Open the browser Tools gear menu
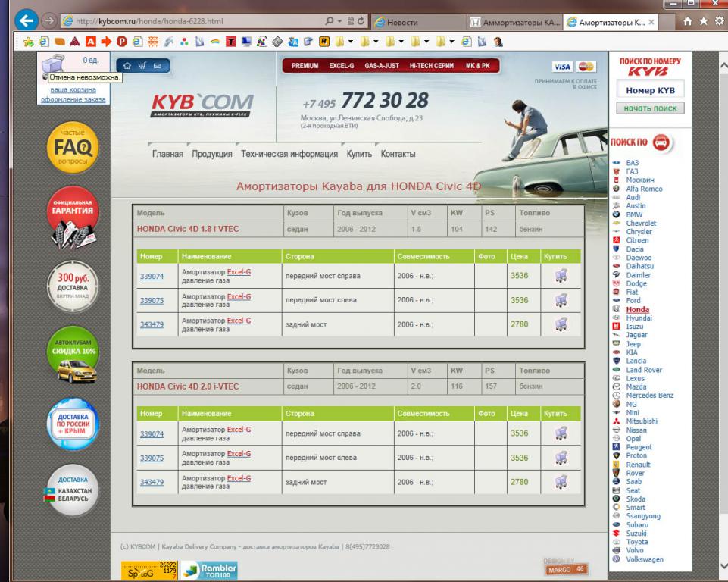728x582 pixels. coord(719,21)
